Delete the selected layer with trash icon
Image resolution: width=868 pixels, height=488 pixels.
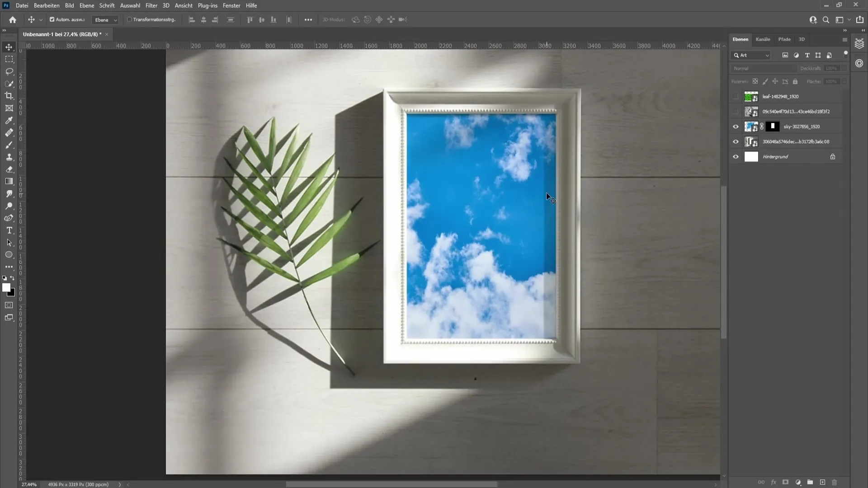tap(835, 482)
